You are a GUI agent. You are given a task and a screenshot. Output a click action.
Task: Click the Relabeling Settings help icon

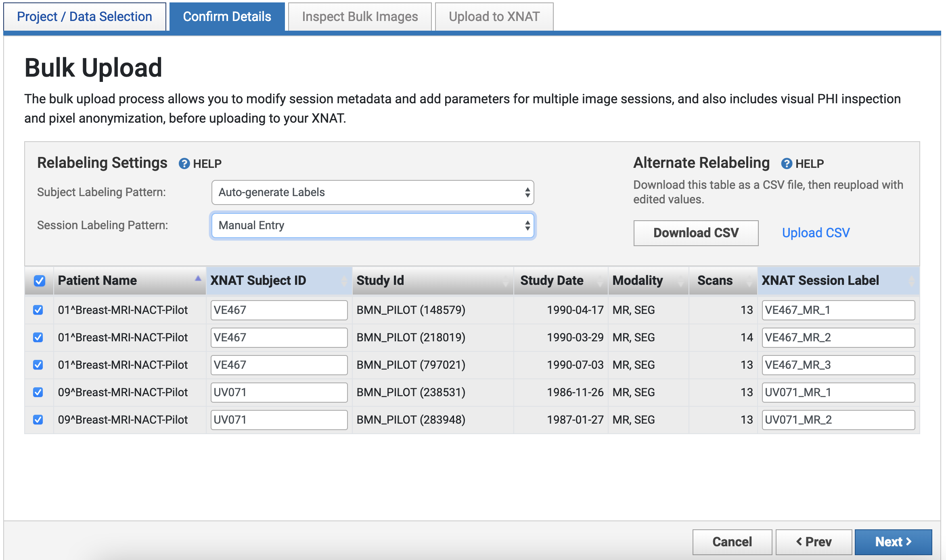point(184,163)
